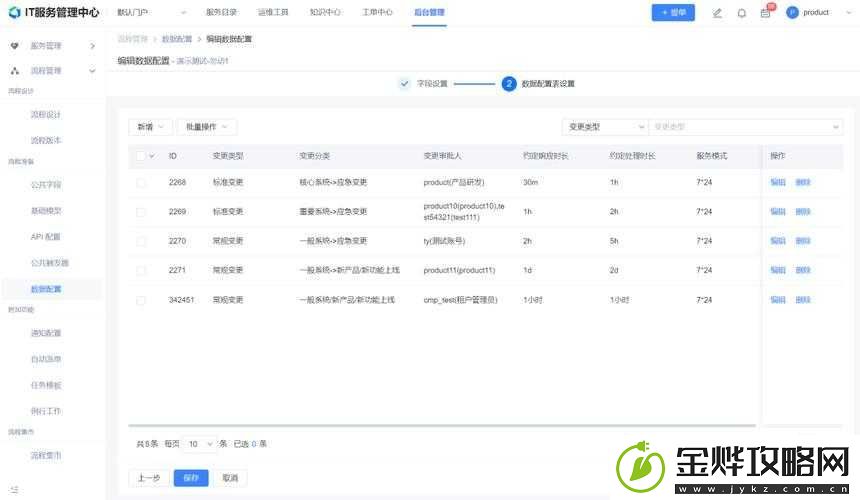Click the step 2 circle 数据配置表设置
860x500 pixels.
[509, 83]
